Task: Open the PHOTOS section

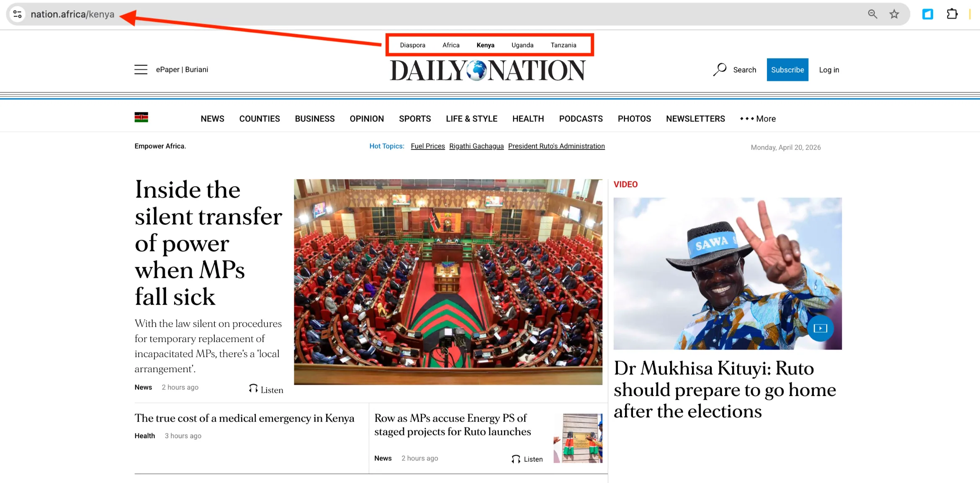Action: click(x=634, y=119)
